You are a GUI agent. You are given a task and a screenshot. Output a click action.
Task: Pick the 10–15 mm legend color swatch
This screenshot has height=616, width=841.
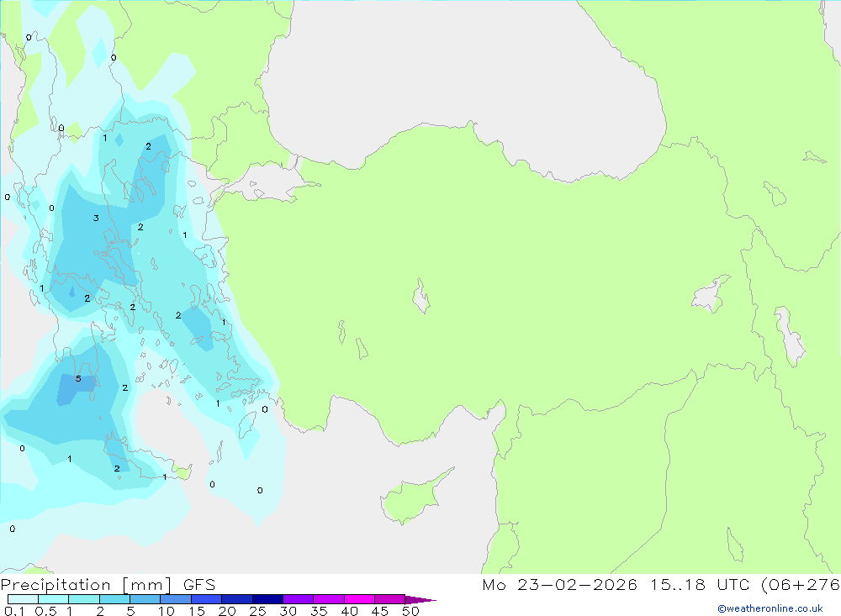(x=176, y=599)
